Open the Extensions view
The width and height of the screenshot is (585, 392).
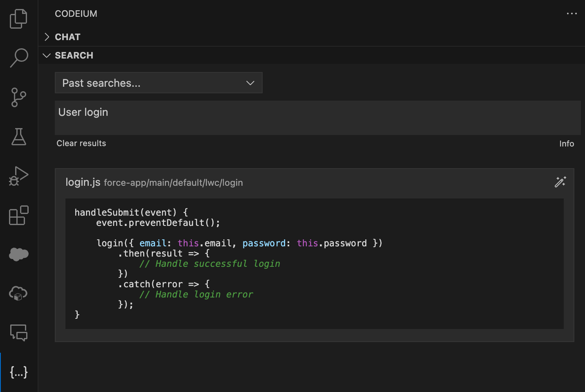[x=19, y=215]
